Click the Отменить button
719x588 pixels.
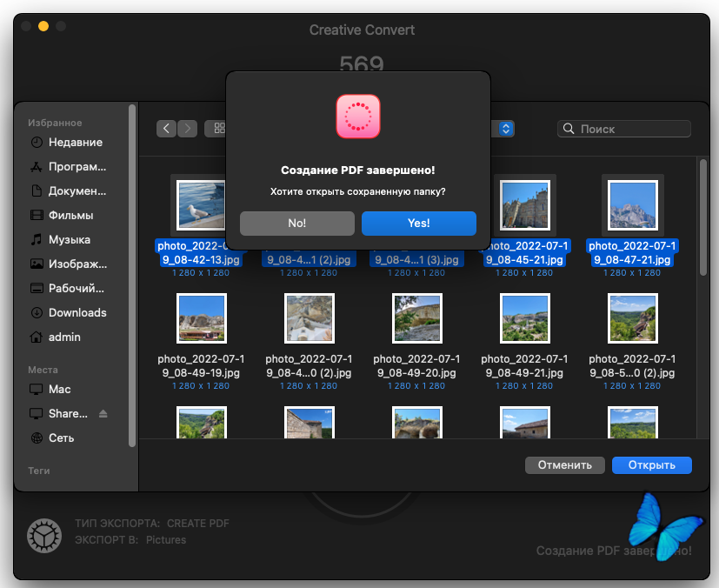pos(564,465)
